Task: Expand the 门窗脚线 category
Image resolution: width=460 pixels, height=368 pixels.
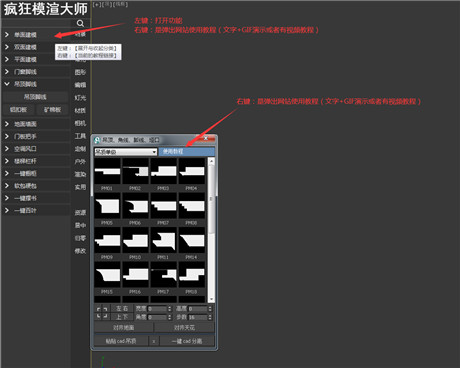Action: (x=36, y=72)
